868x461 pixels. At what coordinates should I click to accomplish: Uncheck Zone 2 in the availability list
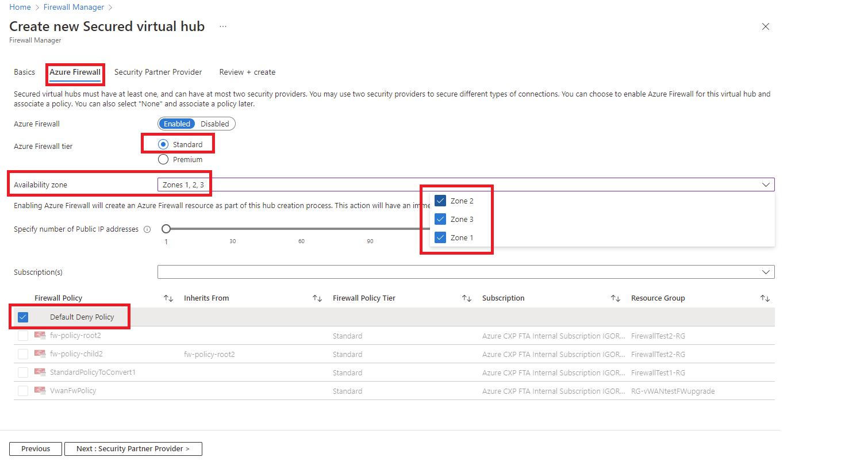[x=441, y=201]
